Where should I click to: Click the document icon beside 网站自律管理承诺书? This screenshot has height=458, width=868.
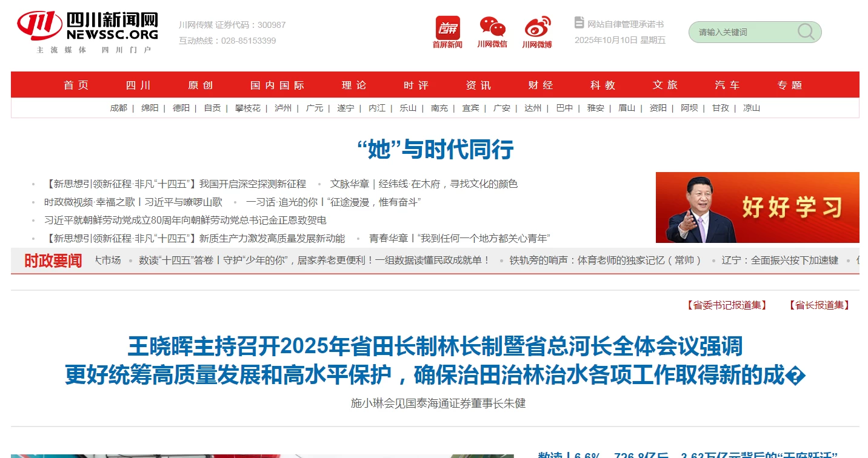click(579, 22)
